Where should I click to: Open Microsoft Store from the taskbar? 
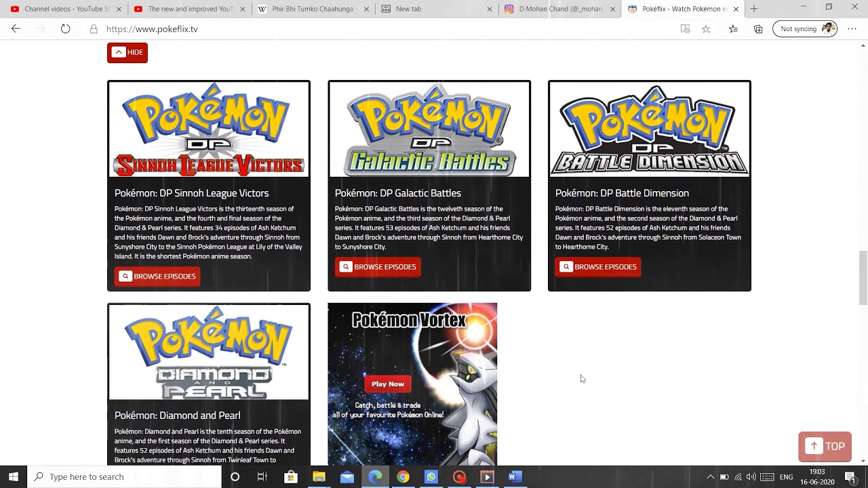click(x=291, y=476)
